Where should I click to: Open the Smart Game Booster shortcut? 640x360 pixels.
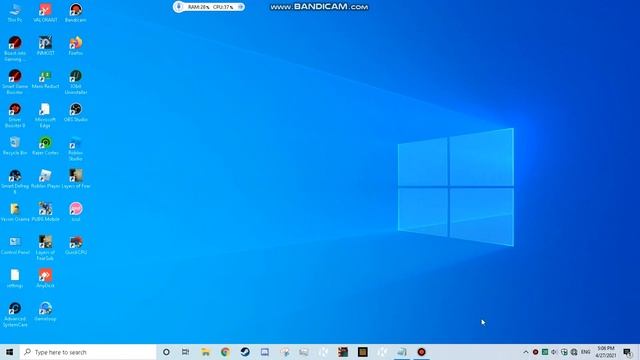pos(15,82)
